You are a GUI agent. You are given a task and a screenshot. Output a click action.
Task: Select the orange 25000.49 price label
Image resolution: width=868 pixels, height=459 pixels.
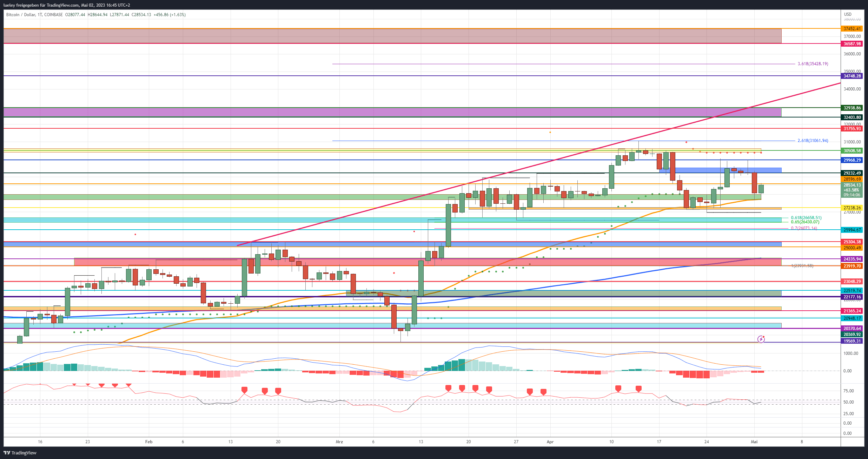852,248
